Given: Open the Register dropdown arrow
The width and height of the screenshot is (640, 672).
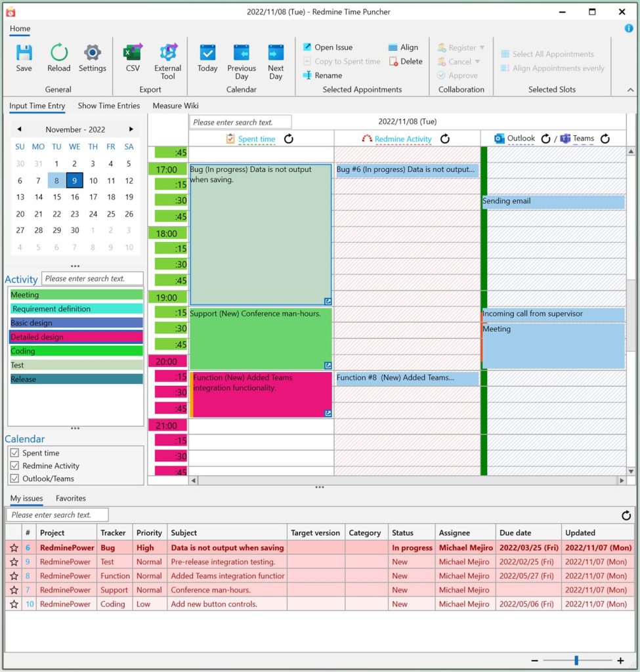Looking at the screenshot, I should pos(482,47).
